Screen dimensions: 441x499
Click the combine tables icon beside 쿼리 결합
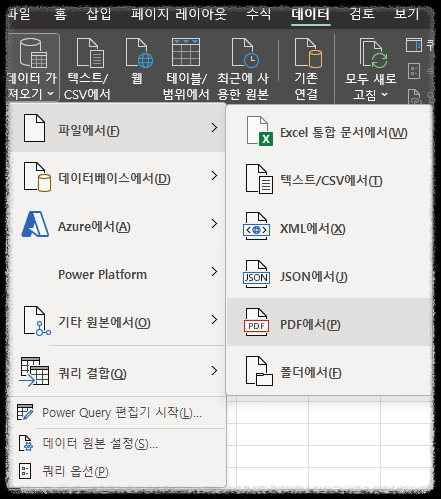coord(34,372)
